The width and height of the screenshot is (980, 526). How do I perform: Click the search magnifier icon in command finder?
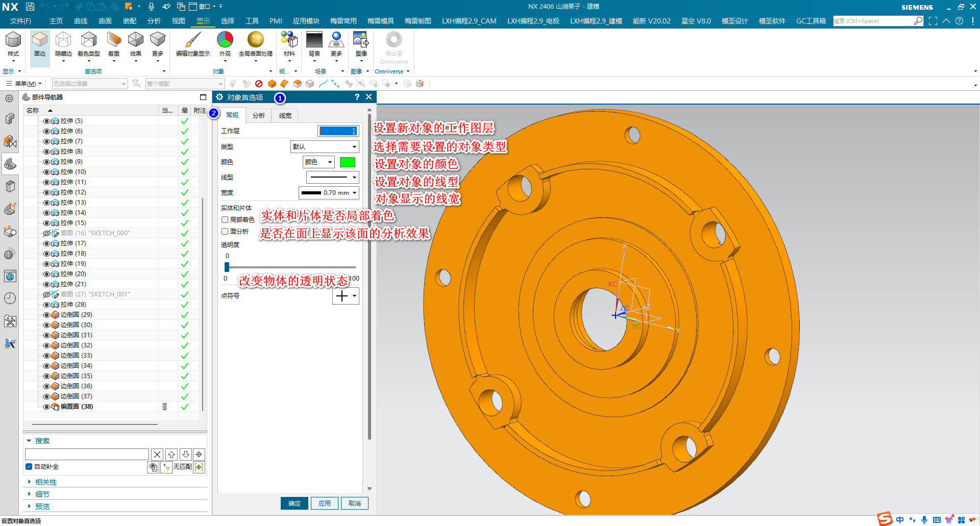click(x=918, y=21)
